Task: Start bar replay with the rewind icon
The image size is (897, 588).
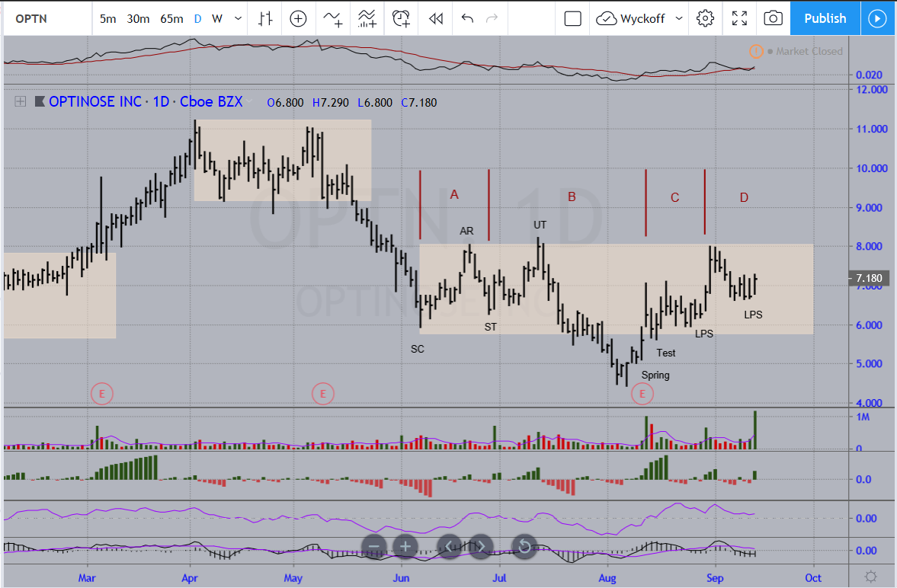Action: coord(435,18)
